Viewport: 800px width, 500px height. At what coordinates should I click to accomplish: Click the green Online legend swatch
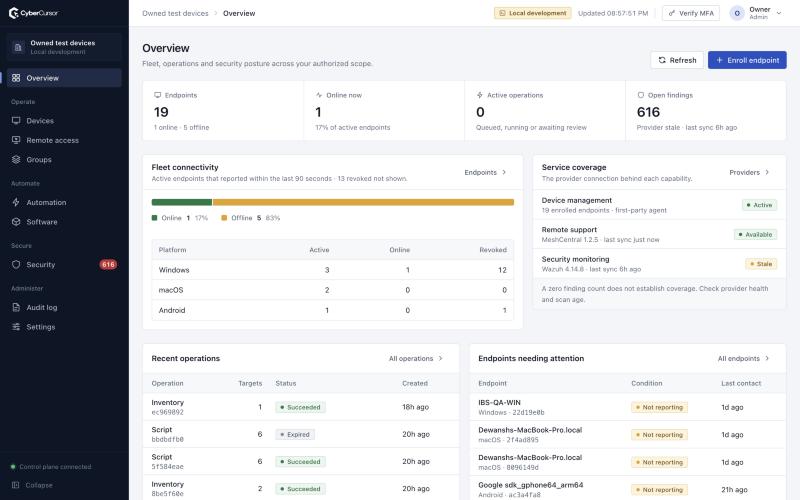[x=155, y=218]
